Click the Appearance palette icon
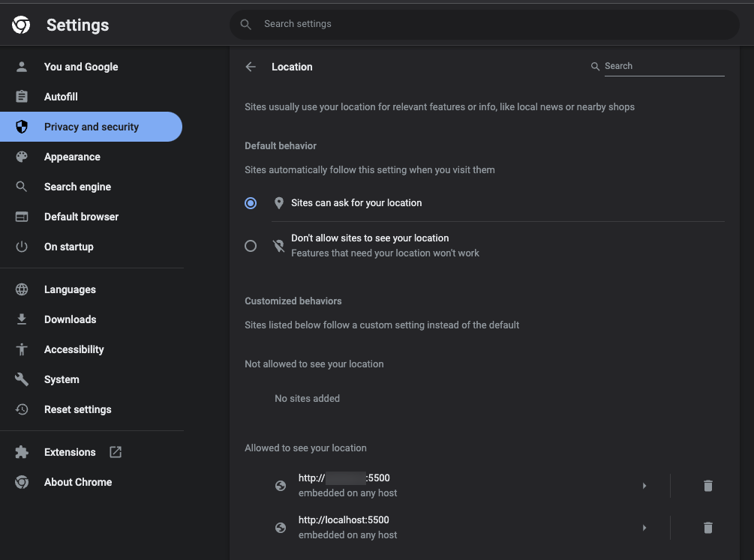 point(22,157)
